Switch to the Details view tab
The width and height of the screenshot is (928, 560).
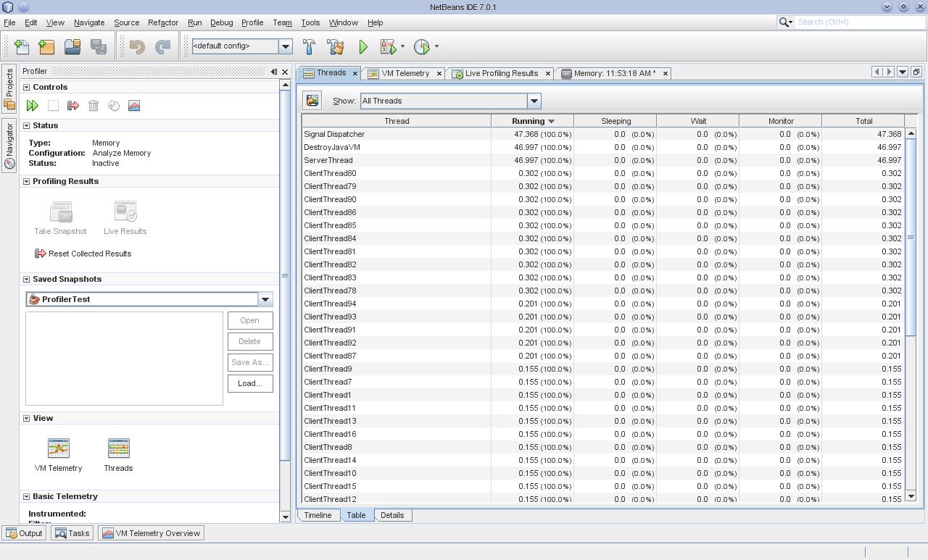(392, 515)
